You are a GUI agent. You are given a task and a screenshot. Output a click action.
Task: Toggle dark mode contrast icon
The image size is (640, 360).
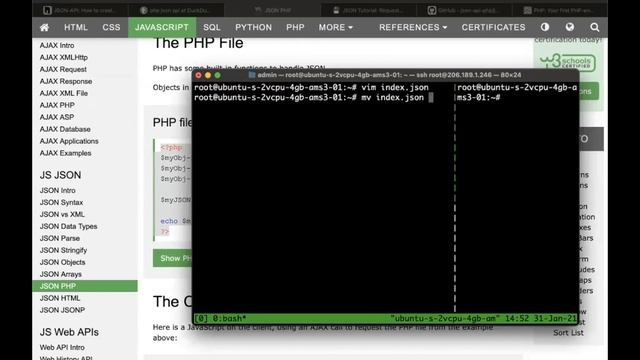pyautogui.click(x=545, y=27)
